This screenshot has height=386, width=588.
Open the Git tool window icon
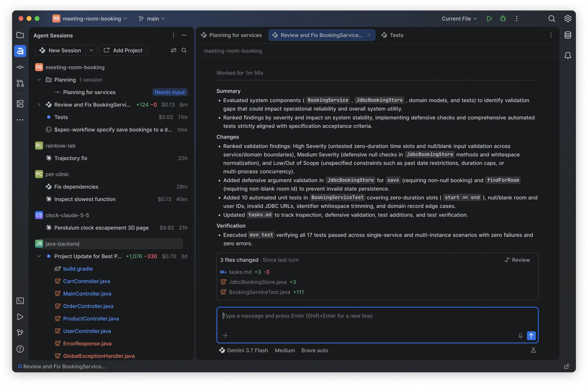tap(20, 333)
